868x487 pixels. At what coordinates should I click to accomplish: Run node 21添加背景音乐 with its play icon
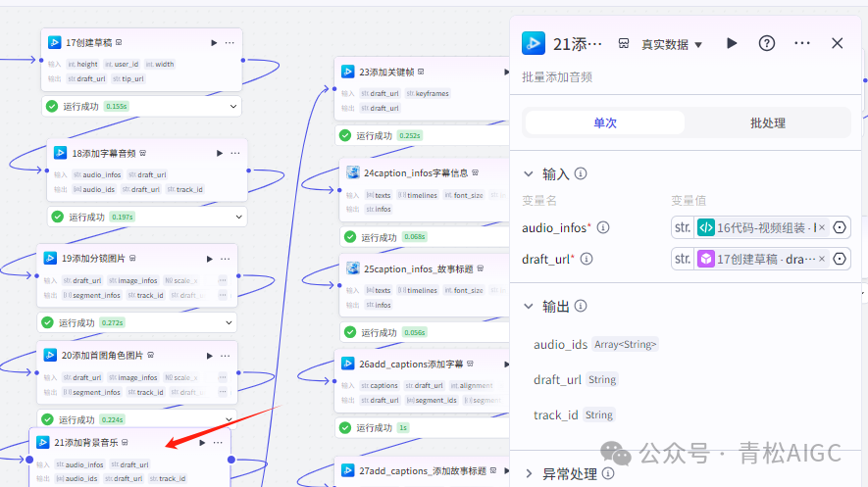click(x=202, y=443)
